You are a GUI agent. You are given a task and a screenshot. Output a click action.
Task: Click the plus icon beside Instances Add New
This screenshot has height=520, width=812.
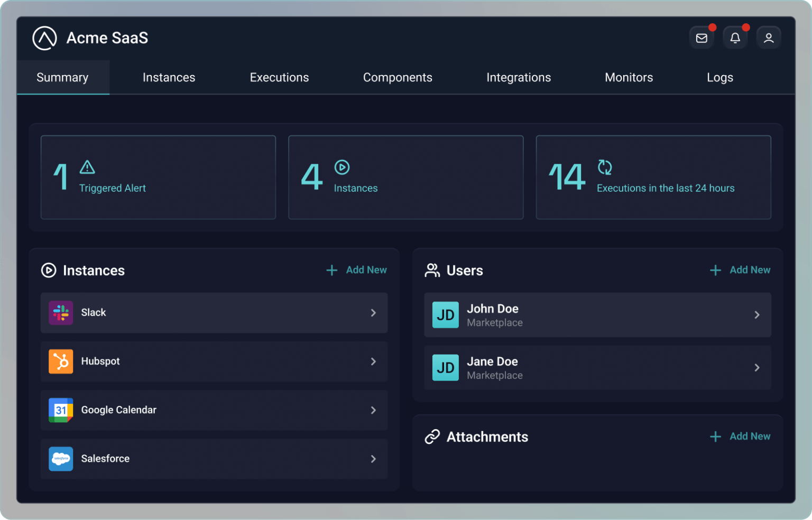[x=331, y=271]
